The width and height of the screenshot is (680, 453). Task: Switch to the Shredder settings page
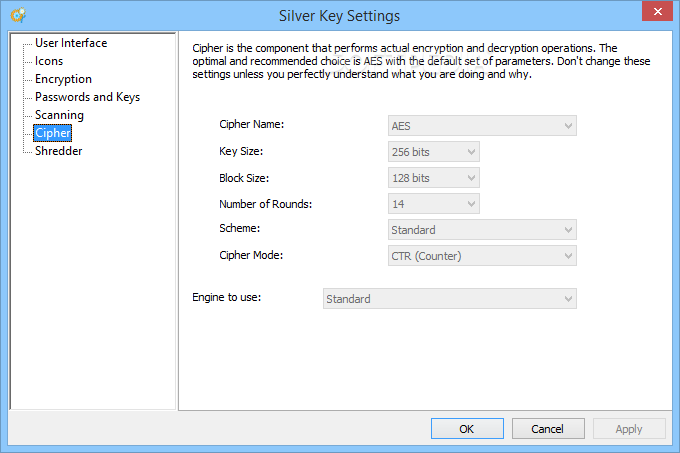coord(59,151)
